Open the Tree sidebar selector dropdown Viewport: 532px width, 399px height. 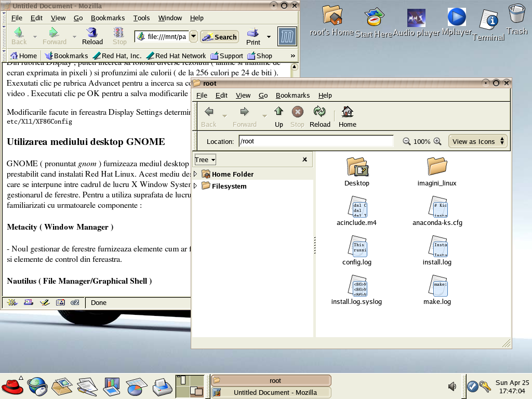205,159
